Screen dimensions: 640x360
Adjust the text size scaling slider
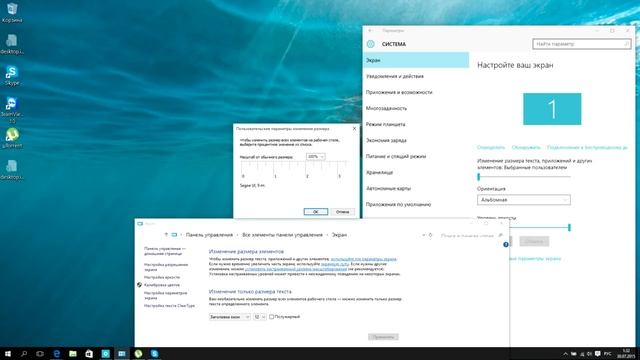click(x=524, y=177)
